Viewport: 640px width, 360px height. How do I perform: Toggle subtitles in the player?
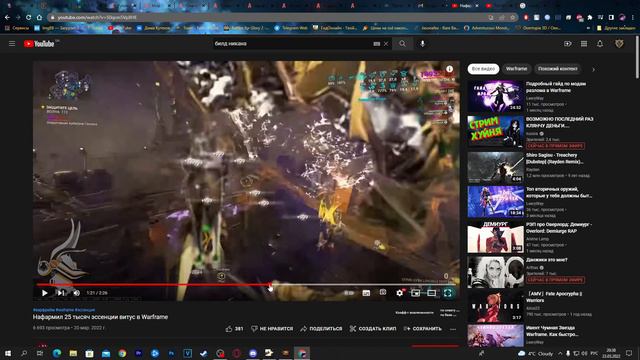coord(366,293)
